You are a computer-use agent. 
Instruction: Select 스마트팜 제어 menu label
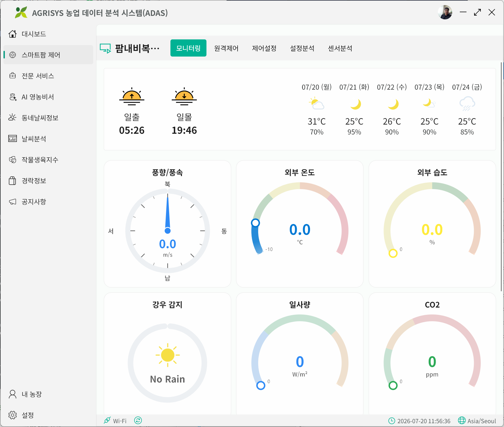(x=41, y=55)
